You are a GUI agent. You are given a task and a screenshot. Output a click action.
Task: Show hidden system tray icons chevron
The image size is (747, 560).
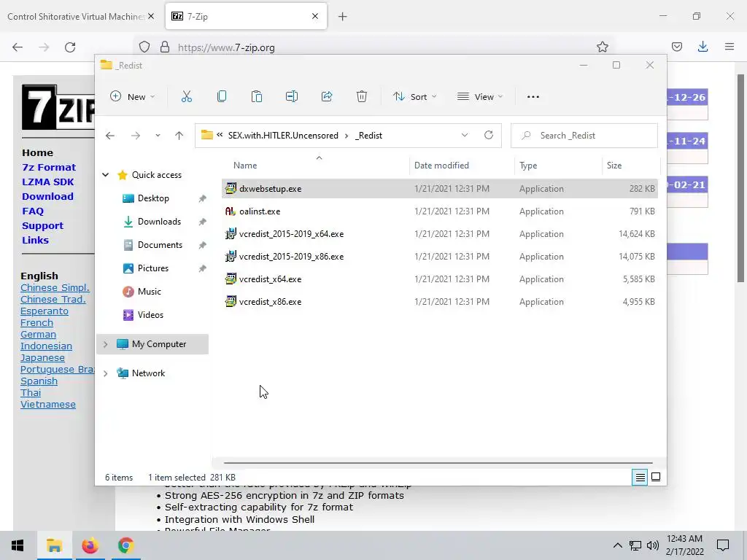click(x=617, y=545)
